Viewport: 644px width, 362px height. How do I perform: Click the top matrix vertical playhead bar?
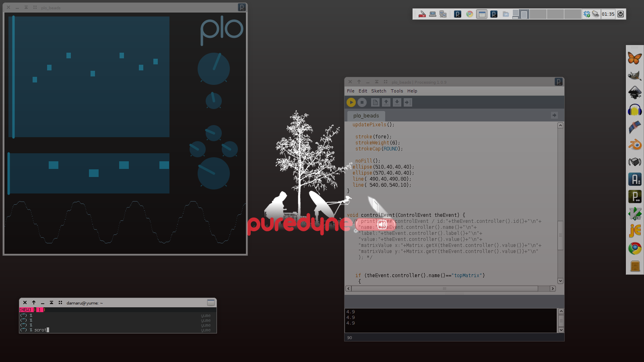tap(13, 77)
